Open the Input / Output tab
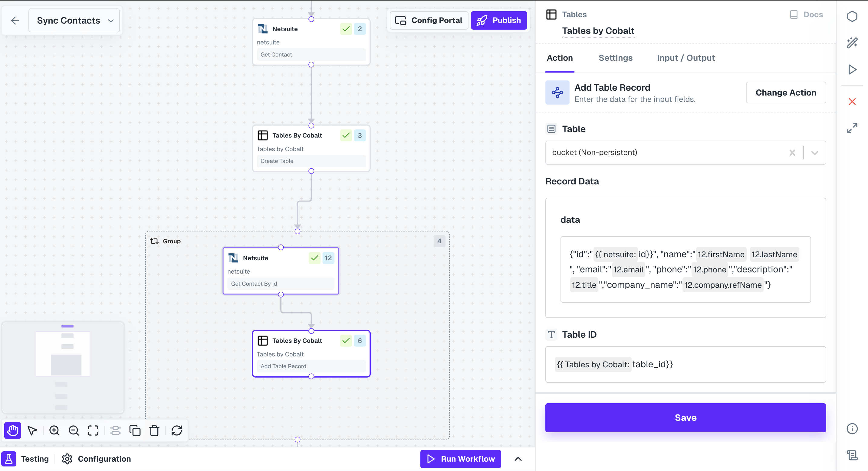Viewport: 868px width, 471px height. point(686,58)
